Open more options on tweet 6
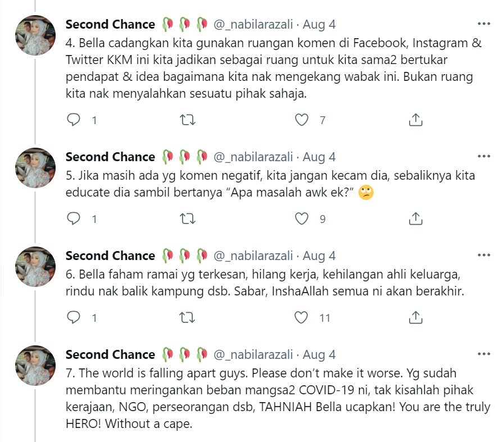The image size is (504, 442). (x=483, y=256)
